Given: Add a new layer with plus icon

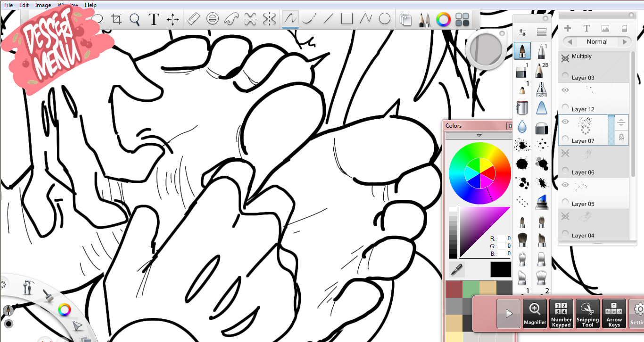Looking at the screenshot, I should 568,28.
